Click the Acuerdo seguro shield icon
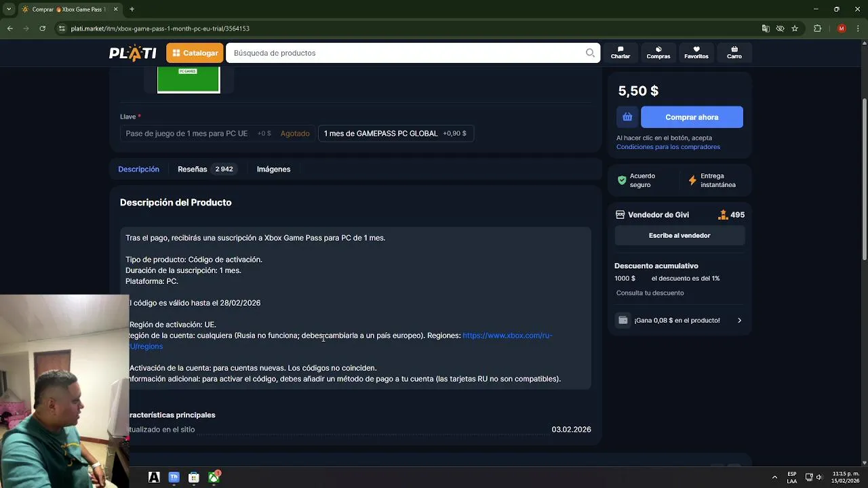Image resolution: width=868 pixels, height=488 pixels. (x=622, y=180)
